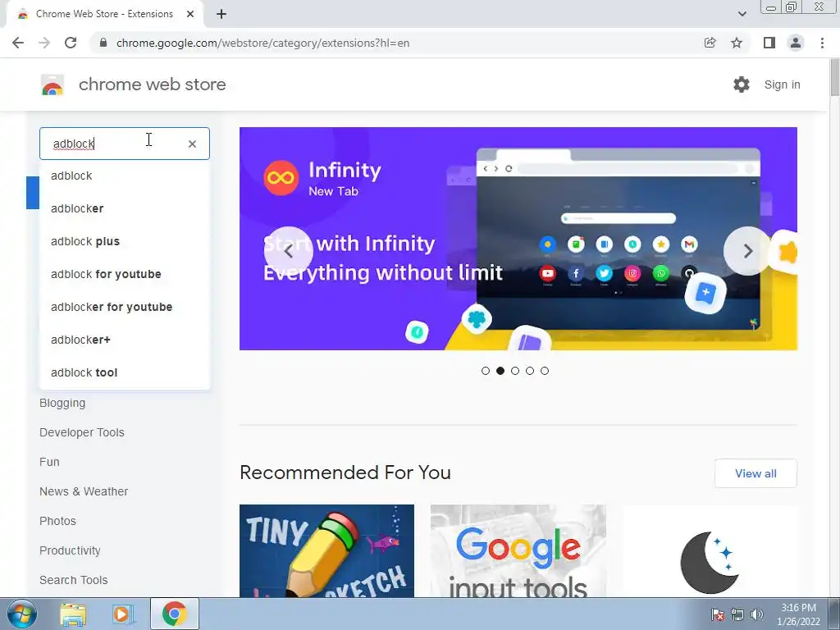Image resolution: width=840 pixels, height=630 pixels.
Task: Show previous banner slide
Action: point(288,251)
